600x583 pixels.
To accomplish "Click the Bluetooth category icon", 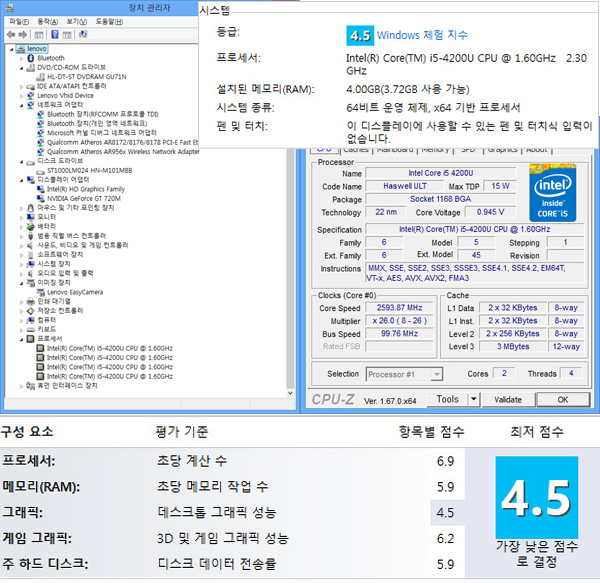I will [31, 58].
